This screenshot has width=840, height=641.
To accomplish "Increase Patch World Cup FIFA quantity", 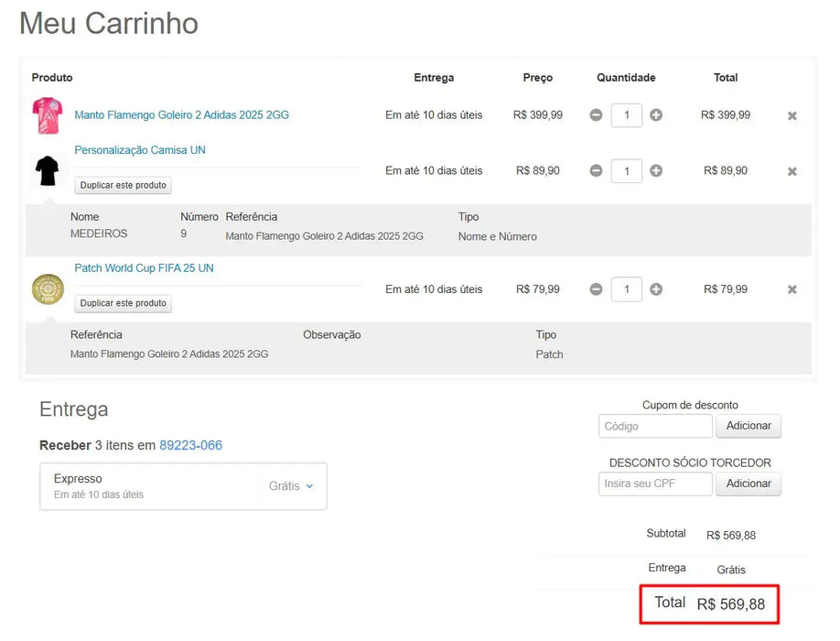I will pos(656,288).
